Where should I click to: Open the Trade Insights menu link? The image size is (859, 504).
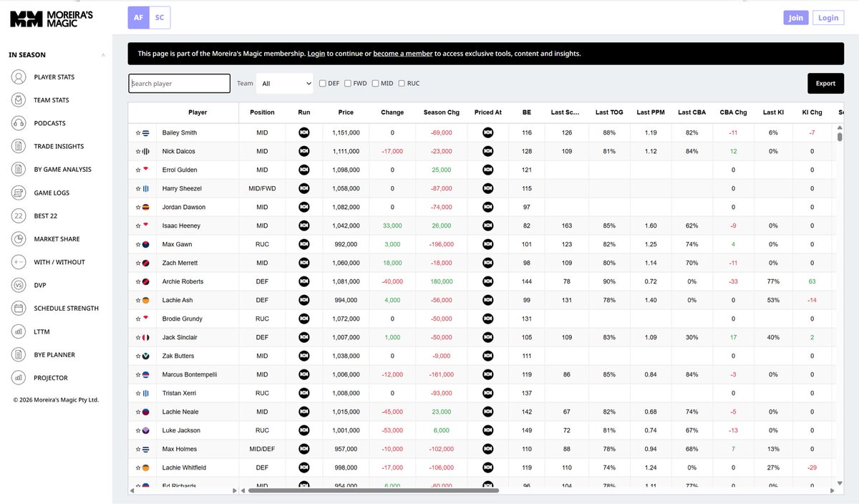(59, 147)
